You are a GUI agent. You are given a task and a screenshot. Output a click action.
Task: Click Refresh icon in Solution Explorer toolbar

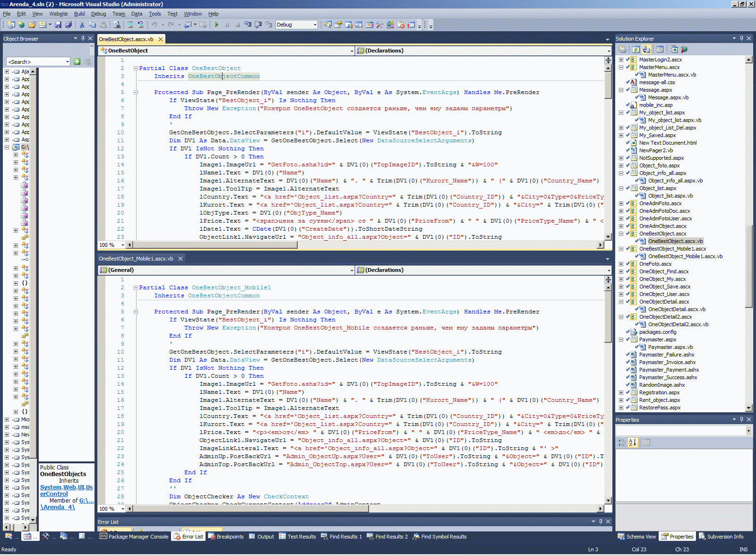point(636,50)
